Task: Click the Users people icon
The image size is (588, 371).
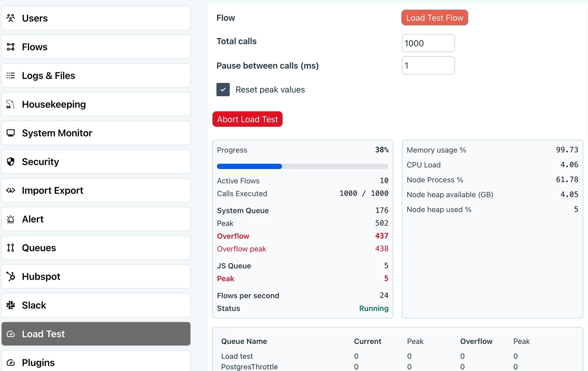Action: (11, 18)
